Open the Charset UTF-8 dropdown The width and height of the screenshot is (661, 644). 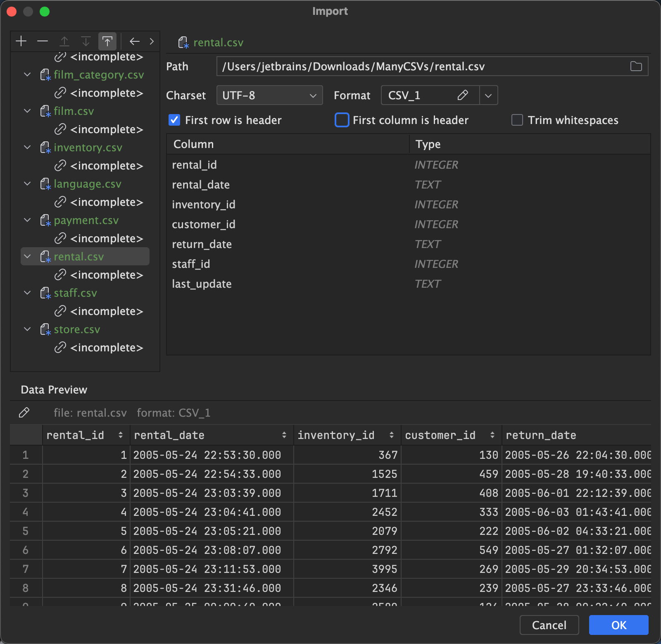[x=269, y=95]
